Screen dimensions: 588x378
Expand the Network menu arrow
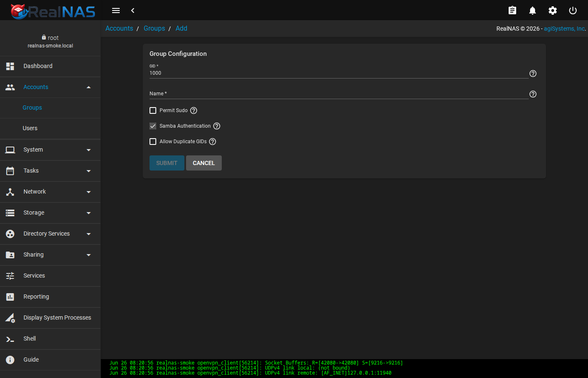point(89,192)
